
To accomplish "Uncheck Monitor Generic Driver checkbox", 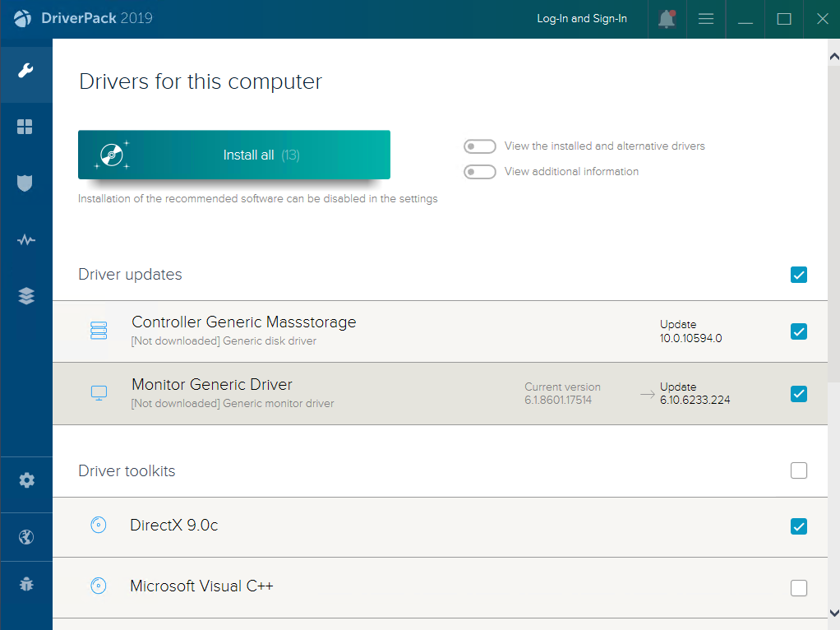I will [x=799, y=394].
